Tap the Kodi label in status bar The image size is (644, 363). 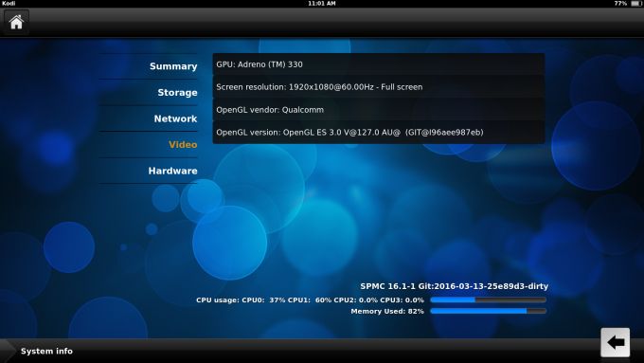click(x=9, y=3)
